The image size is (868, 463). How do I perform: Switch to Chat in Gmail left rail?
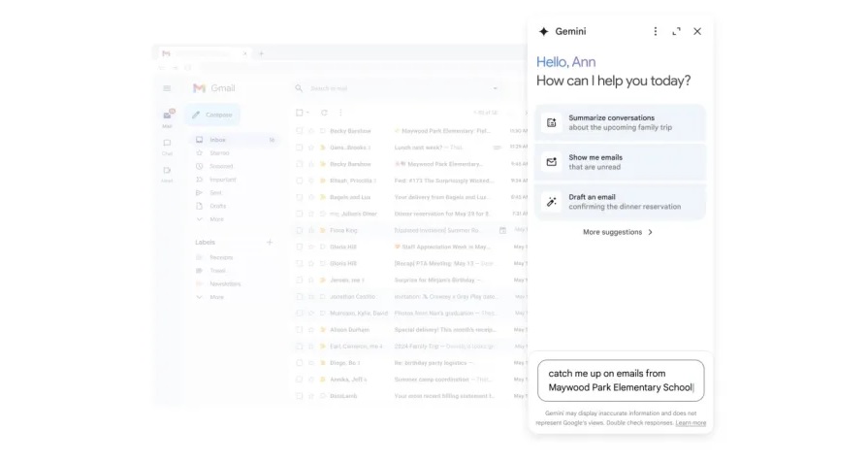tap(167, 147)
